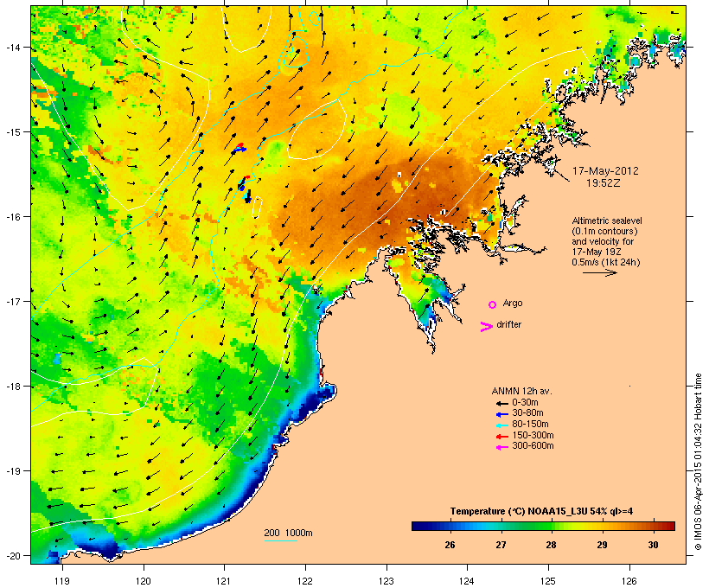Click the 200 1000m isobath label
This screenshot has height=588, width=709.
pyautogui.click(x=288, y=533)
